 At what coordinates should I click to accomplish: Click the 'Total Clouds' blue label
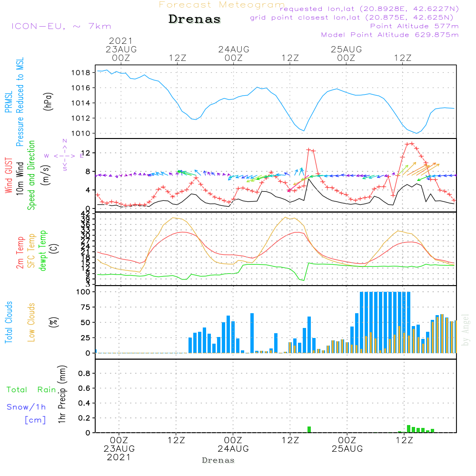[x=9, y=322]
